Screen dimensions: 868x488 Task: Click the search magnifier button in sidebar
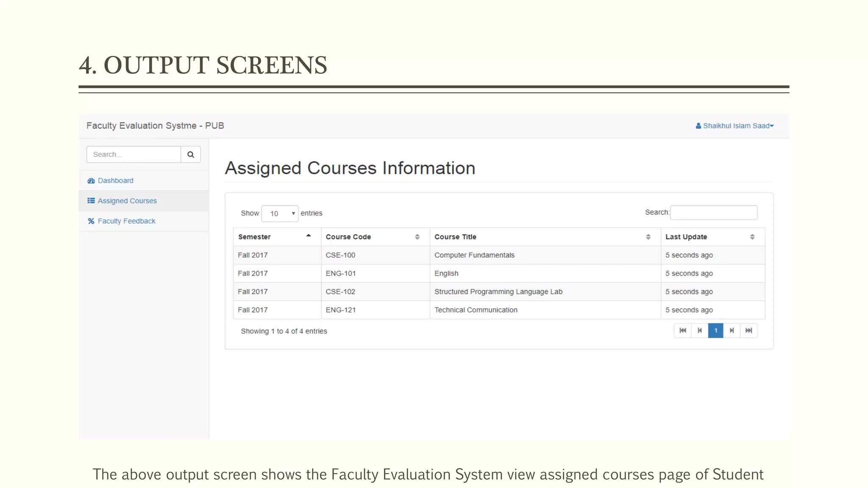pyautogui.click(x=191, y=155)
